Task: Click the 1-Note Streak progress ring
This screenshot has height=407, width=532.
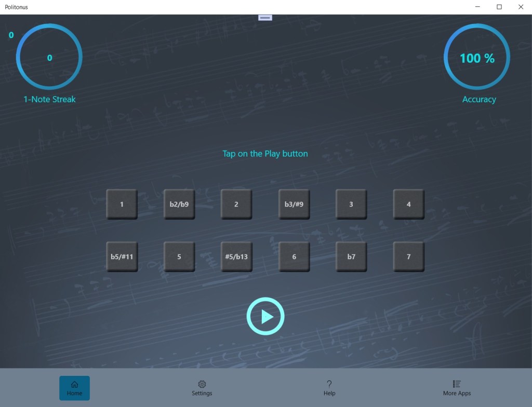Action: 49,57
